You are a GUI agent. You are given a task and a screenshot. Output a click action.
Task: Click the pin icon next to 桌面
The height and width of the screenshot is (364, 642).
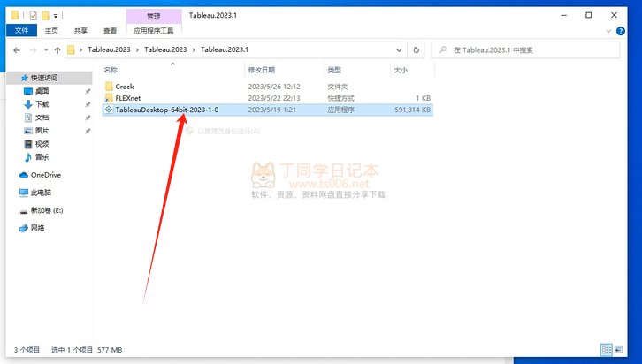click(x=88, y=91)
